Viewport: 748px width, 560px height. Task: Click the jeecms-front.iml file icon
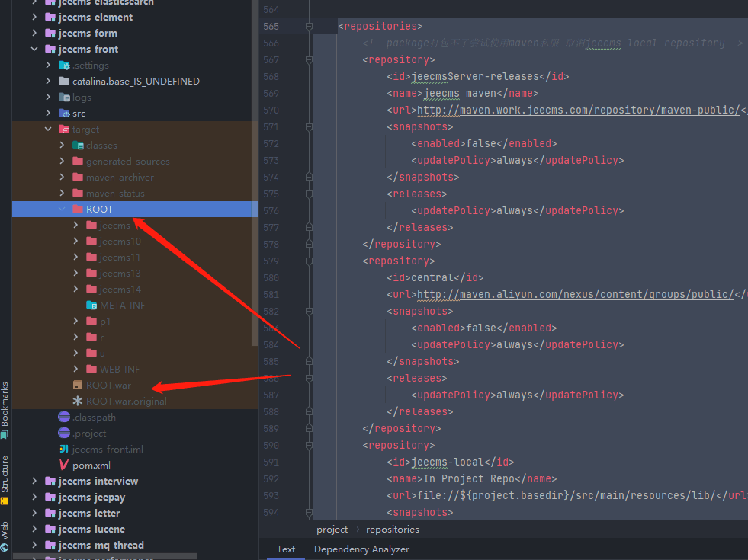pyautogui.click(x=64, y=449)
